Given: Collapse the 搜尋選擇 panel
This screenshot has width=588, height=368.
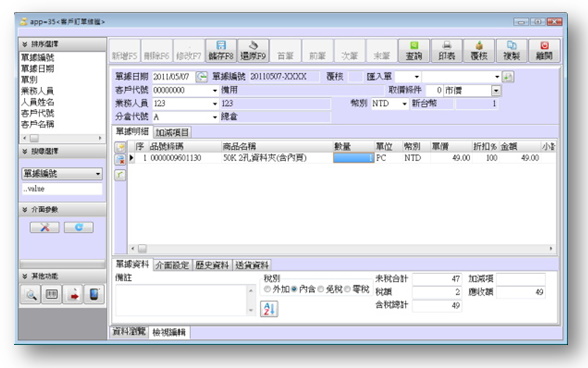Looking at the screenshot, I should (24, 151).
